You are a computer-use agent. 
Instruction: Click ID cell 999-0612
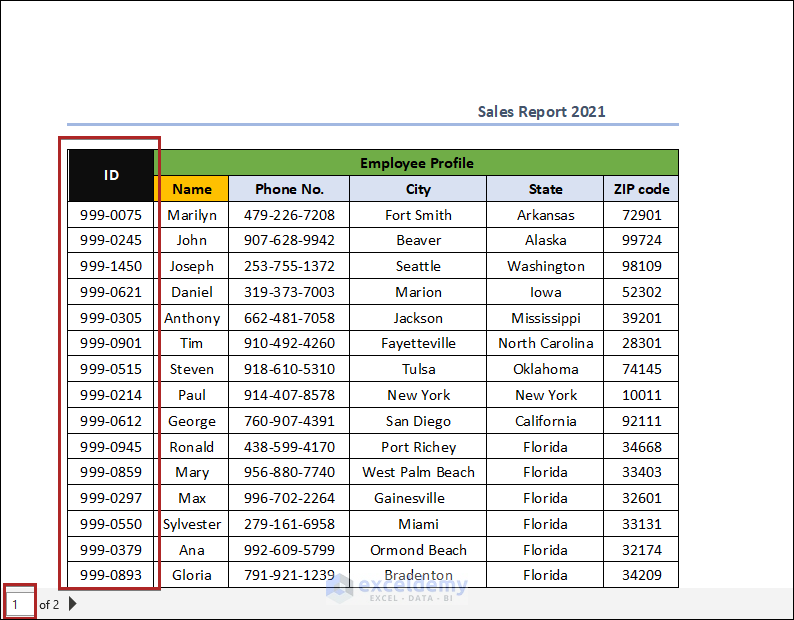click(111, 420)
